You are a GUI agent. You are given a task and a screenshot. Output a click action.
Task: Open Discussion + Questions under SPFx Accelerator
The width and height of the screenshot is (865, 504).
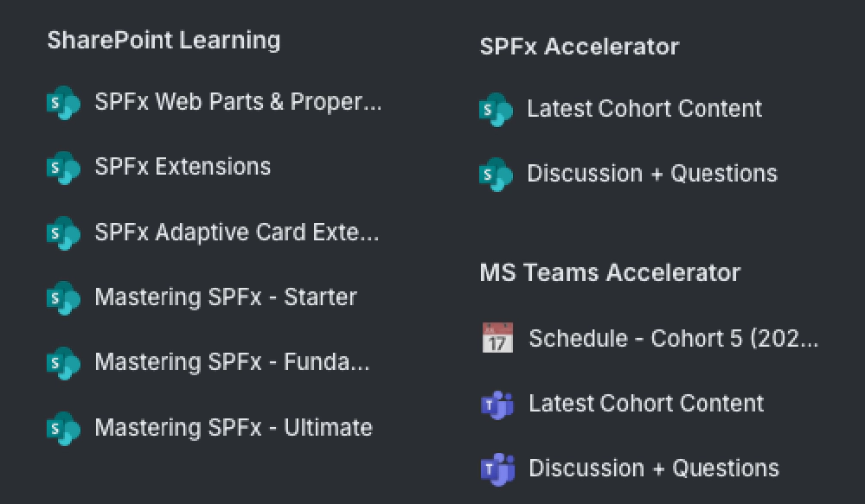coord(652,174)
